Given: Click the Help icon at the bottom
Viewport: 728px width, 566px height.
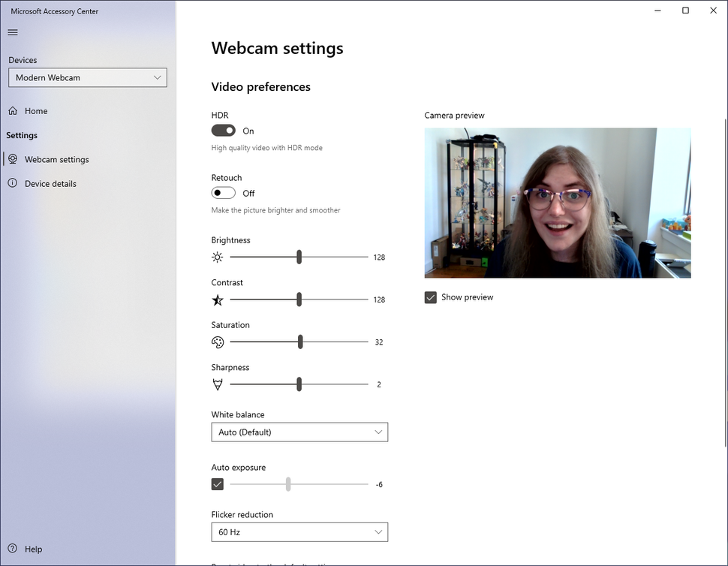Looking at the screenshot, I should coord(13,549).
